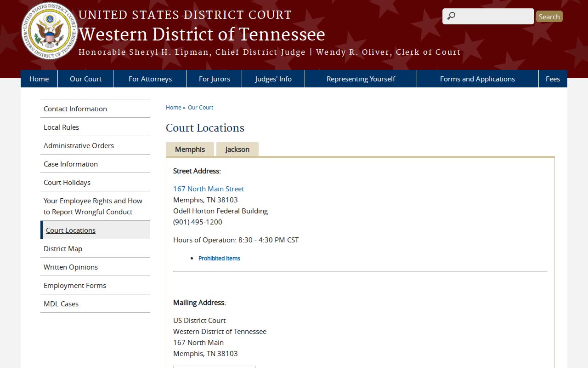Click Our Court breadcrumb link
This screenshot has width=588, height=368.
point(200,107)
